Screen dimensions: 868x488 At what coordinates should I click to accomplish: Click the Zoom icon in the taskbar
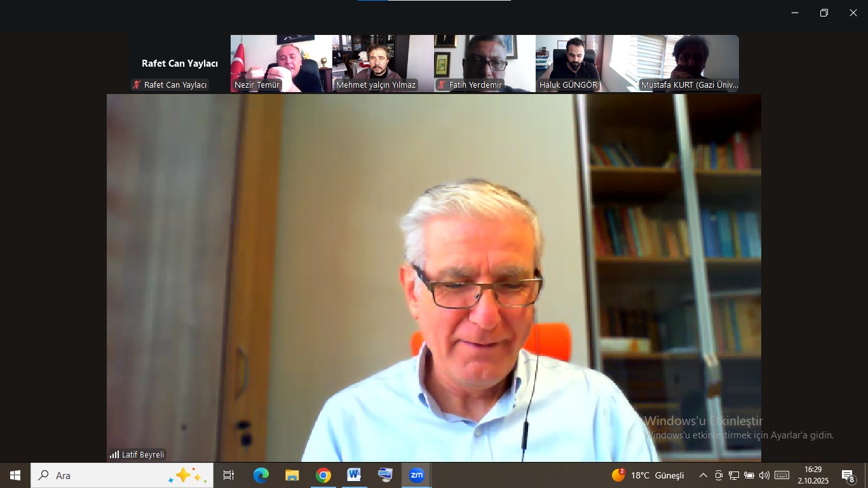416,475
